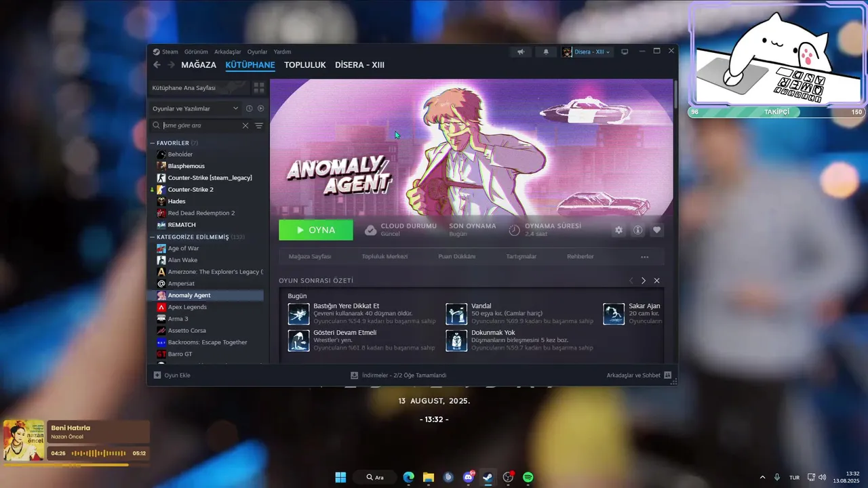Open Anomaly Agent settings gear
This screenshot has height=488, width=868.
(618, 230)
